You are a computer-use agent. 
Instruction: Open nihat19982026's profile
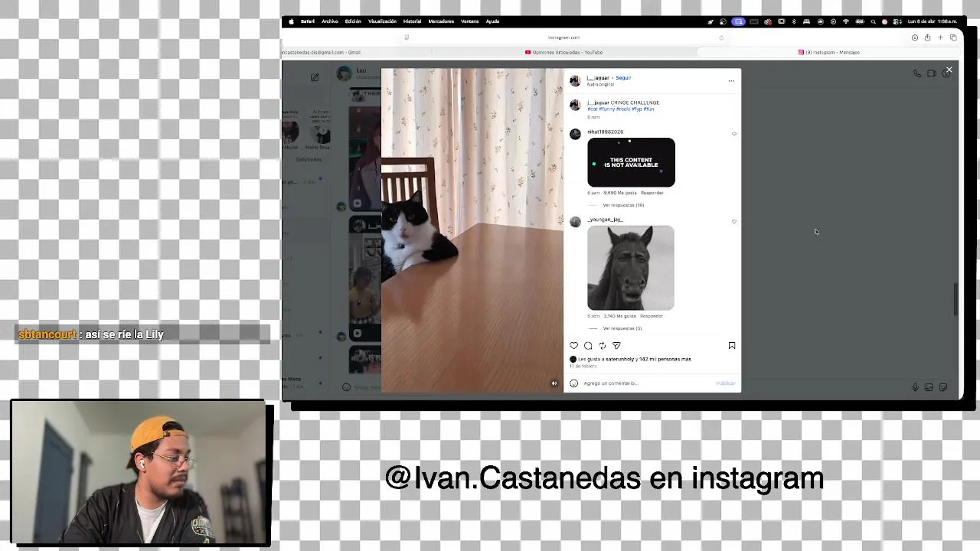(x=605, y=132)
